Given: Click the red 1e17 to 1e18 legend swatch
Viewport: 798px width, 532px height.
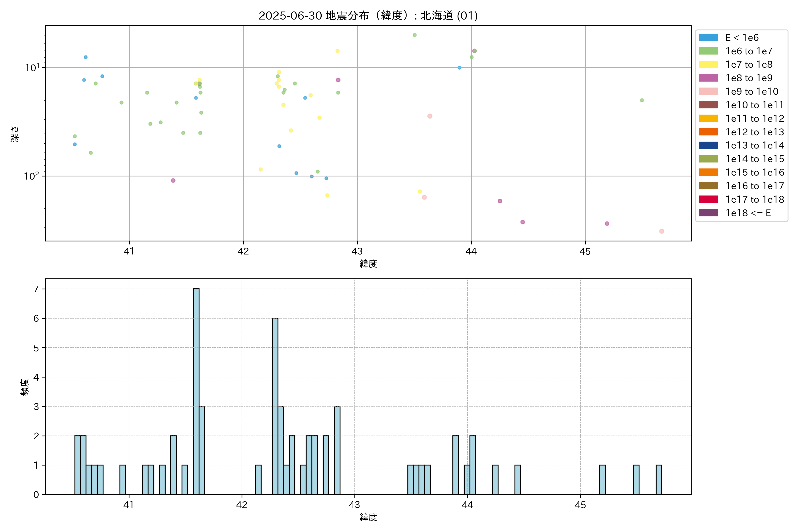Looking at the screenshot, I should tap(708, 199).
